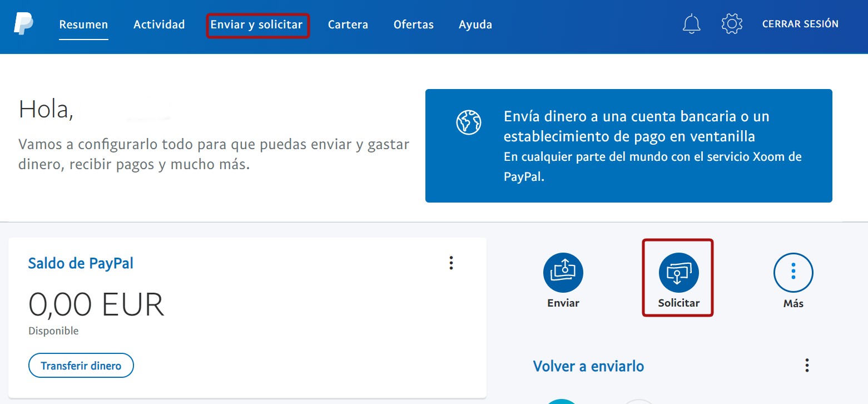The width and height of the screenshot is (868, 404).
Task: Open Saldo de PayPal three-dot menu
Action: 452,263
